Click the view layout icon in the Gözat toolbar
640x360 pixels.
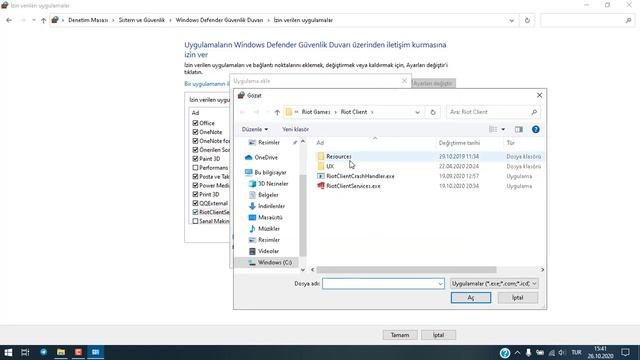point(493,129)
